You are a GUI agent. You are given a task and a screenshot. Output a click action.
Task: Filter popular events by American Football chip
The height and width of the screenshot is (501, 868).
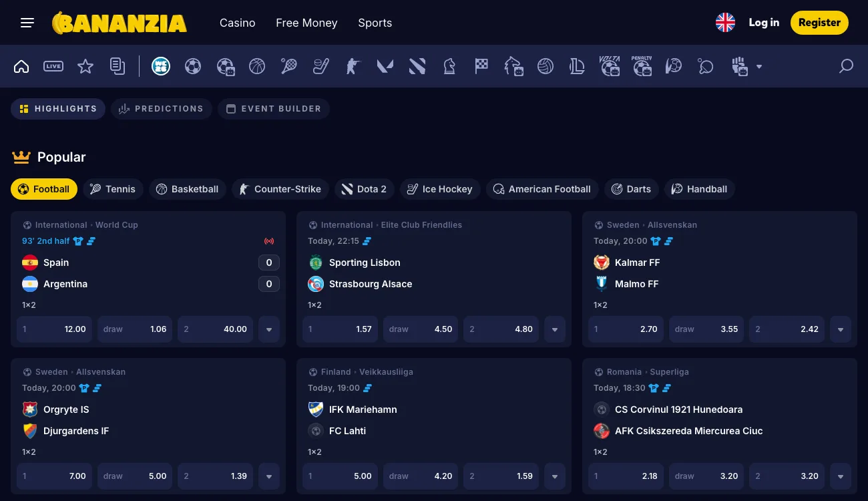coord(542,189)
